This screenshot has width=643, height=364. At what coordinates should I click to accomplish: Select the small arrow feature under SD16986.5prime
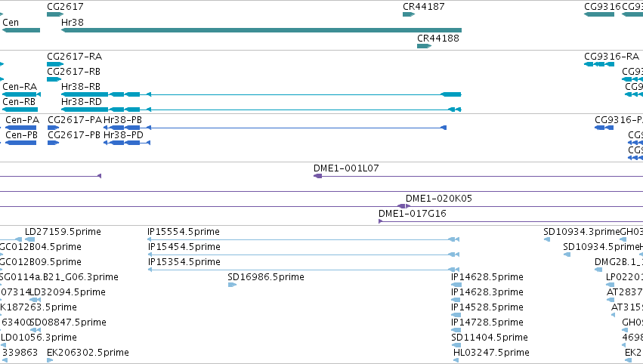click(232, 285)
